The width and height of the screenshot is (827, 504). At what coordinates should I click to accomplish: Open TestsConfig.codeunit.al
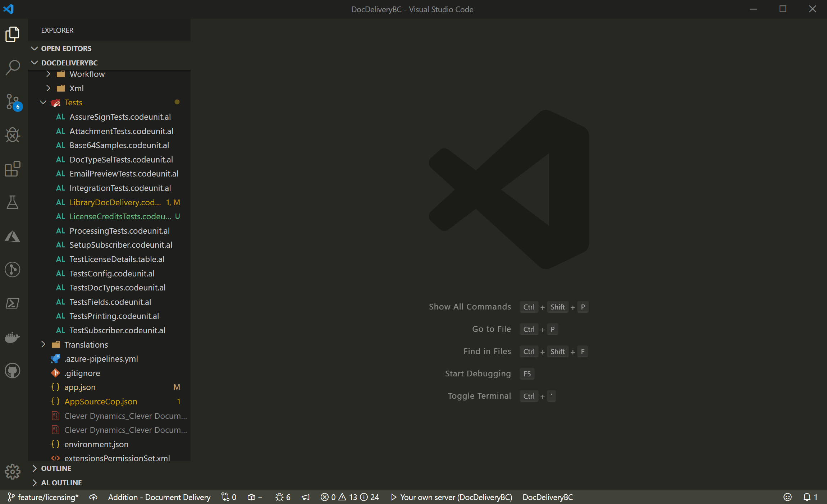coord(109,274)
